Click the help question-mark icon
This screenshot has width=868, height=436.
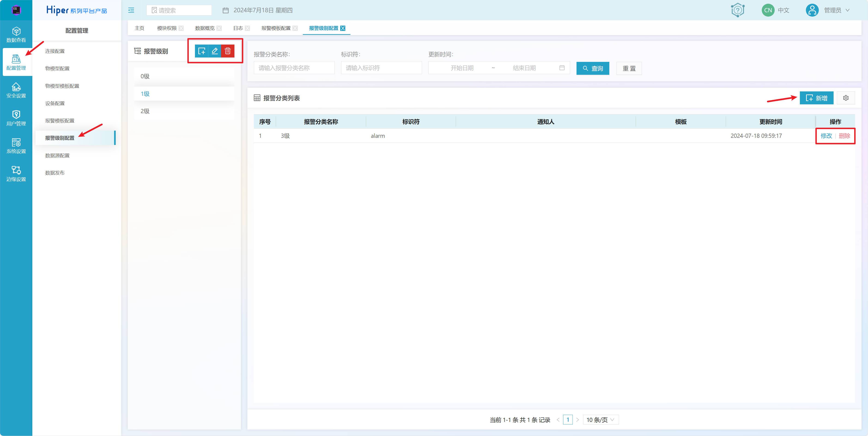coord(737,10)
